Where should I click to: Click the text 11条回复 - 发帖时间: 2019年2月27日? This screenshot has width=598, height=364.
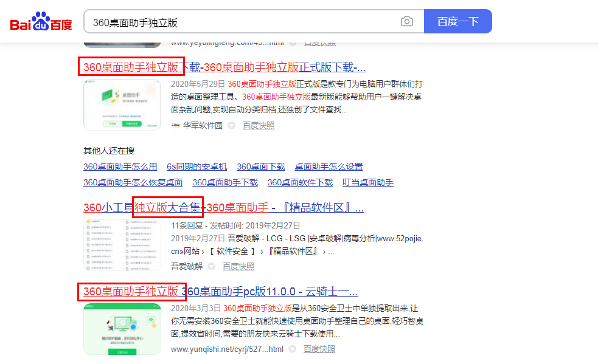[x=235, y=225]
